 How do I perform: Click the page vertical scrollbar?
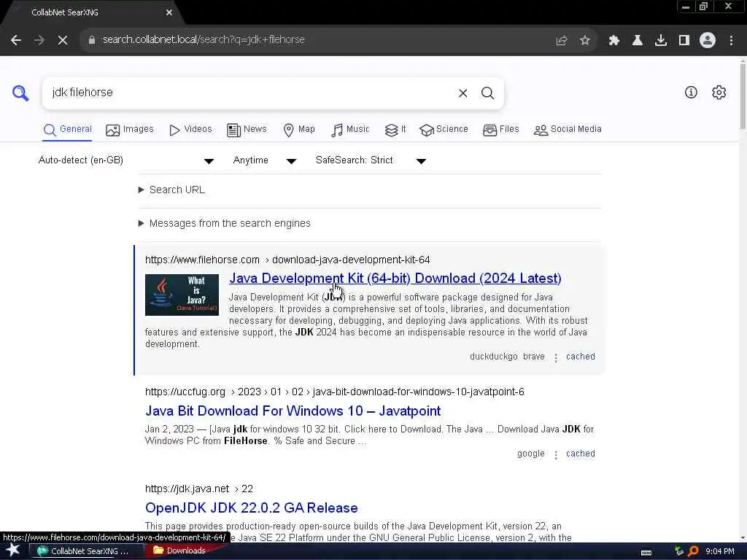pyautogui.click(x=743, y=96)
